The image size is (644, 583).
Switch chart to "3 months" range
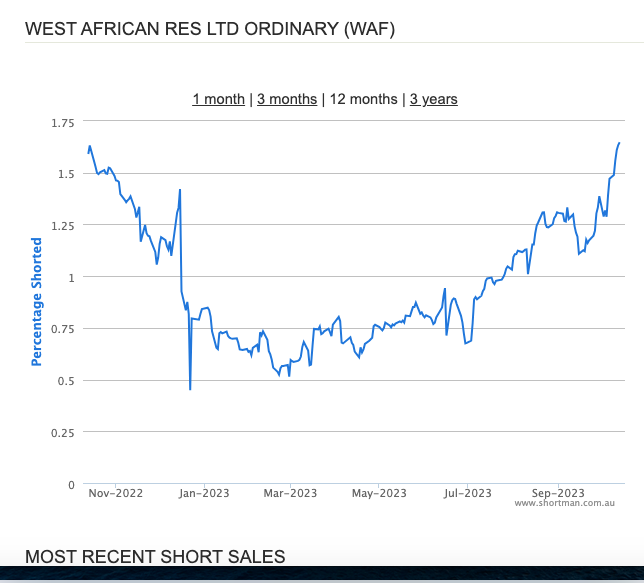(x=287, y=99)
